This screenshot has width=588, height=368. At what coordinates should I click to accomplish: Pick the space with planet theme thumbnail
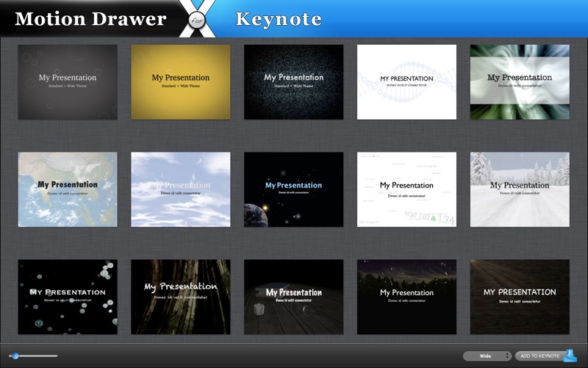click(293, 189)
